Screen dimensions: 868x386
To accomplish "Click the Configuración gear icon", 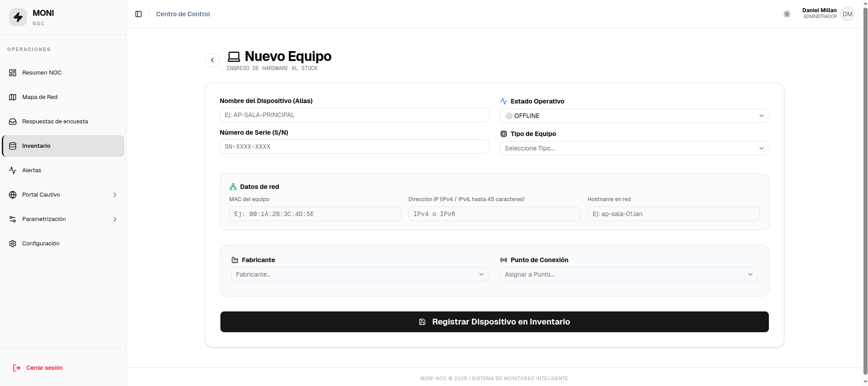I will coord(13,244).
